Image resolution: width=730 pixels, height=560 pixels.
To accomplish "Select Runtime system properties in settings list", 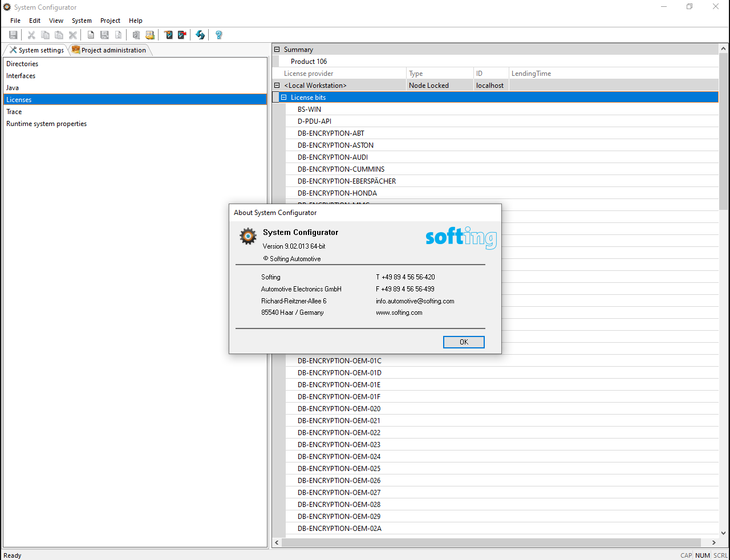I will (47, 124).
